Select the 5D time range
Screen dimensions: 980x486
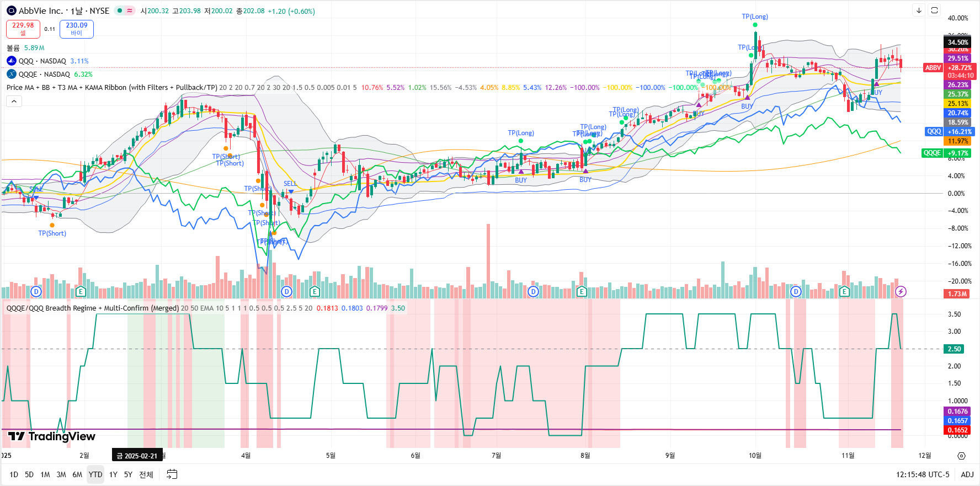[29, 474]
